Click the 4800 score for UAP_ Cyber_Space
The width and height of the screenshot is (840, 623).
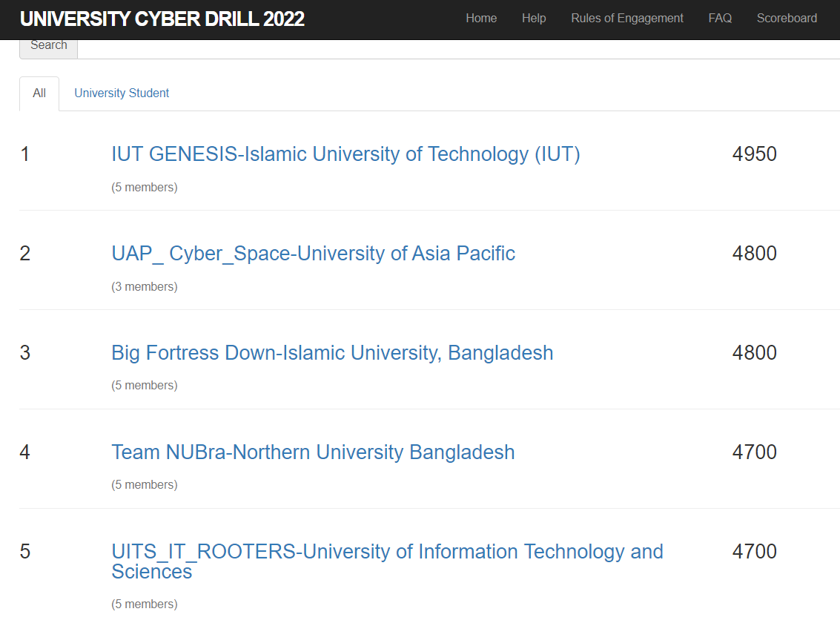coord(754,254)
